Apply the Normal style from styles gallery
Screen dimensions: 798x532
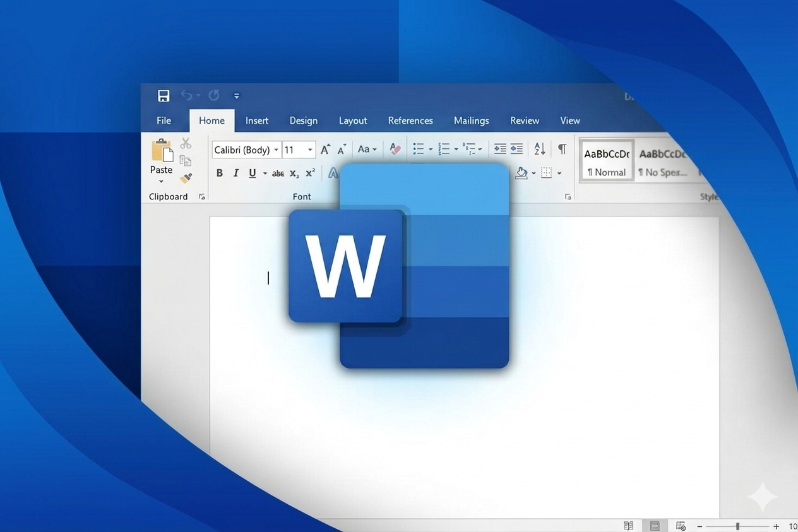606,161
